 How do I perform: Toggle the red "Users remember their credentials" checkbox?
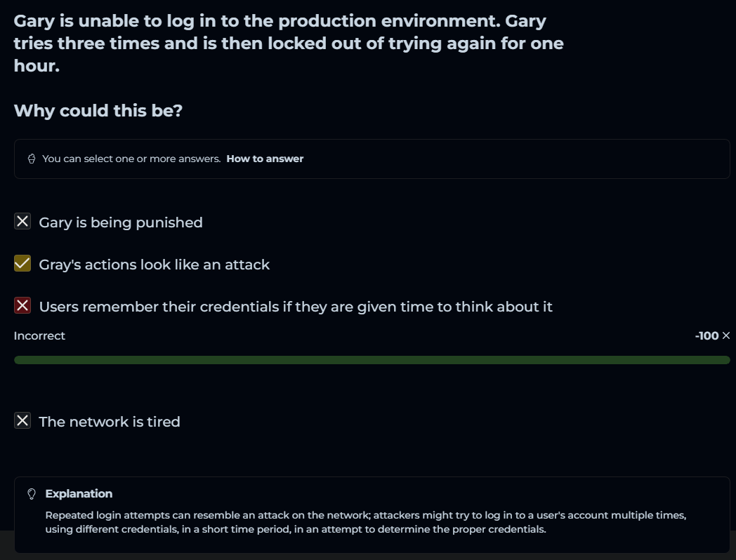tap(22, 306)
